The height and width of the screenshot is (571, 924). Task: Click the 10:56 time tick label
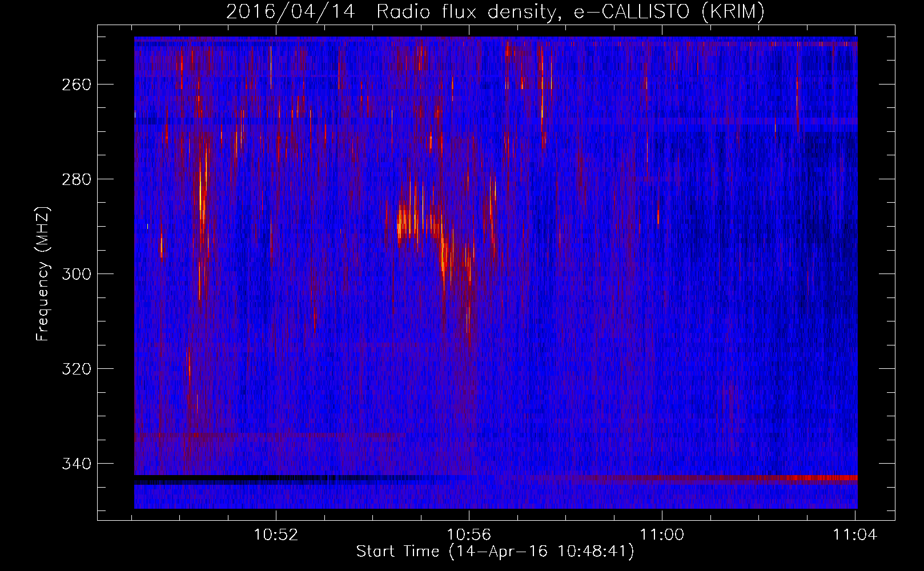click(469, 535)
